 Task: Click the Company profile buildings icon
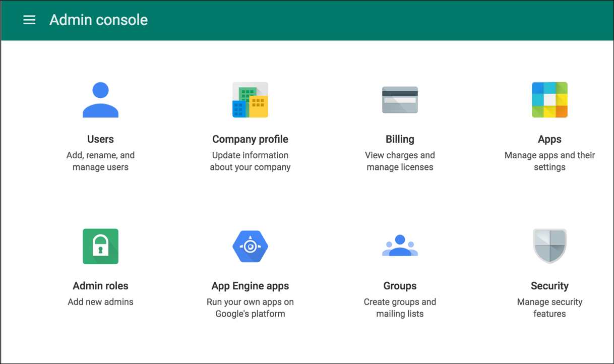point(250,100)
